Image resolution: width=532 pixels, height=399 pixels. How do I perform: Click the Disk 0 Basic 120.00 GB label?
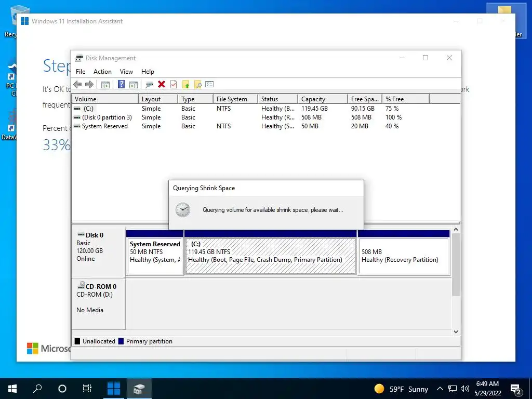coord(98,252)
